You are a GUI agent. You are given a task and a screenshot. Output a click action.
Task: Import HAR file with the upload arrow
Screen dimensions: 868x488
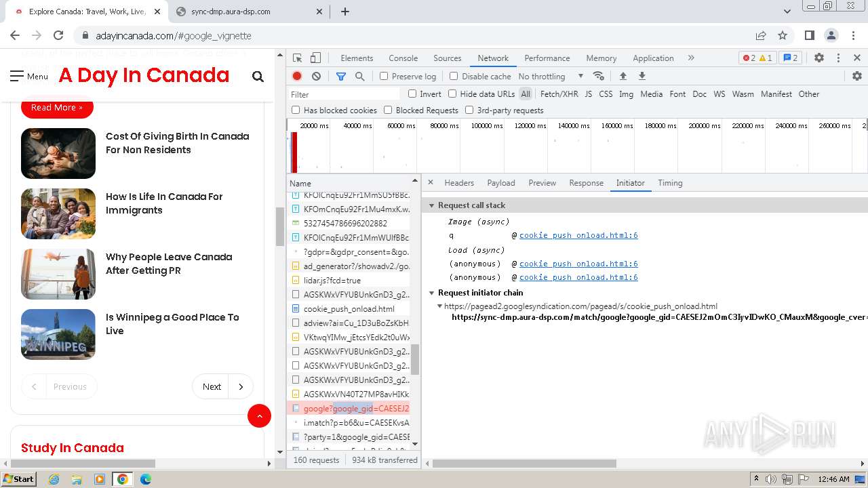click(x=623, y=76)
